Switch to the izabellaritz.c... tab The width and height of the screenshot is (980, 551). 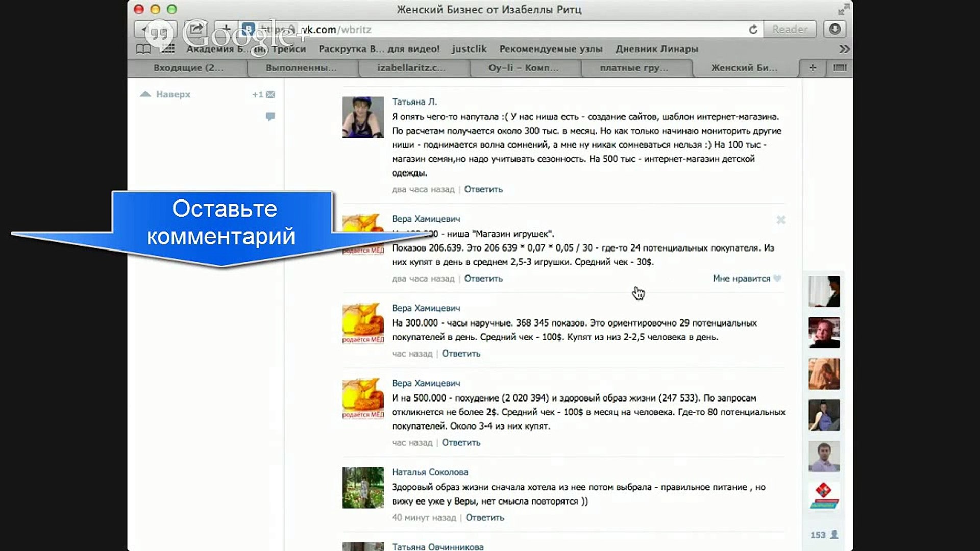[411, 68]
